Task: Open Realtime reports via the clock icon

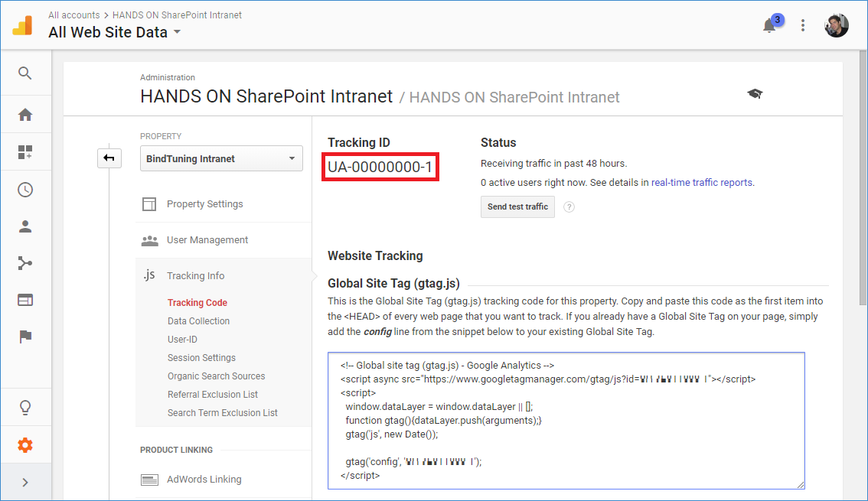Action: tap(25, 189)
